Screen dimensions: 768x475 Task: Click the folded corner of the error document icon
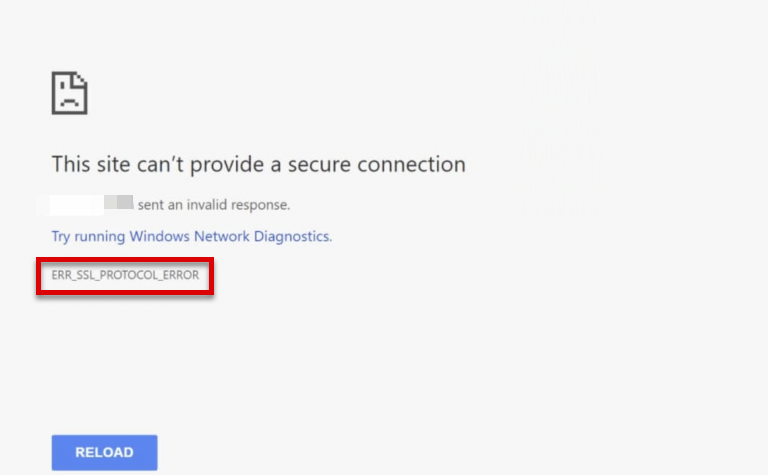pos(83,78)
